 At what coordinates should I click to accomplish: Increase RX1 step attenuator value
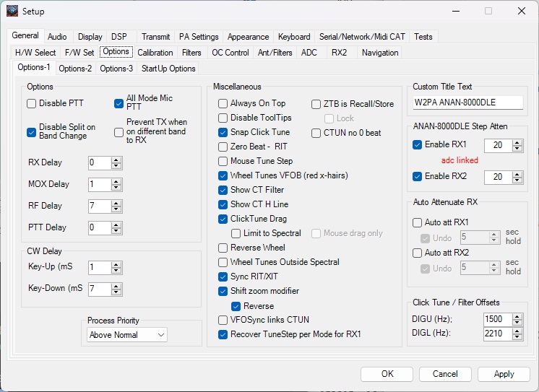click(x=517, y=143)
